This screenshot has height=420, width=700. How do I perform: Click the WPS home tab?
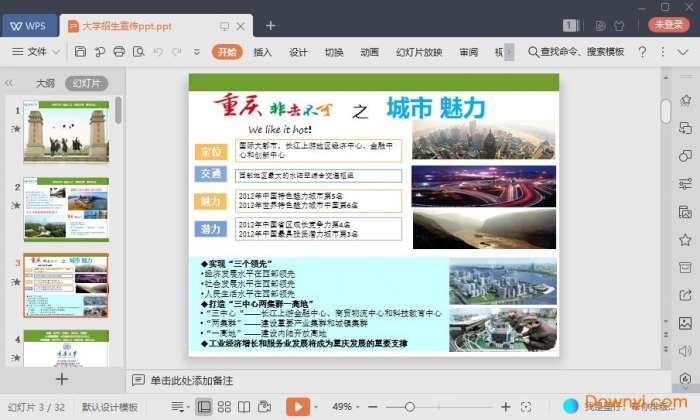[x=29, y=25]
